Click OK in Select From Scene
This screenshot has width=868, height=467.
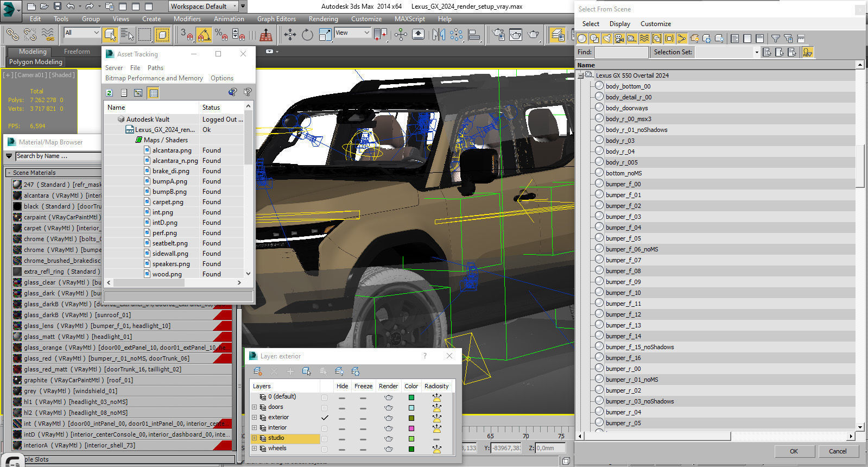pyautogui.click(x=794, y=451)
